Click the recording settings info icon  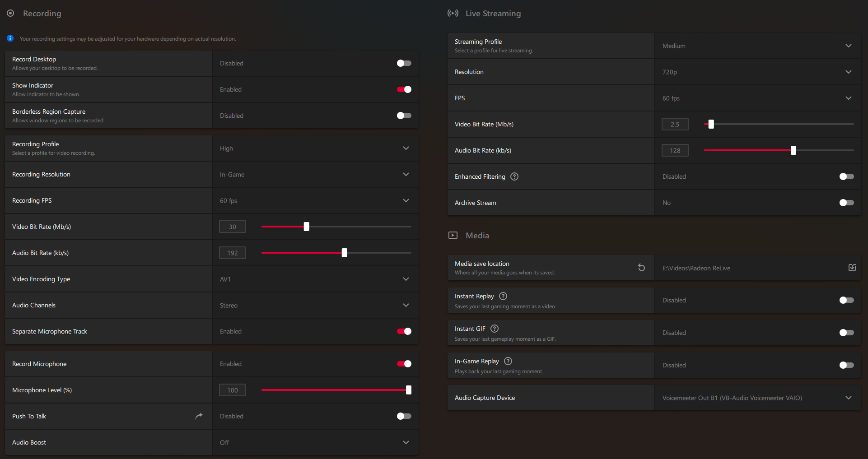click(10, 38)
